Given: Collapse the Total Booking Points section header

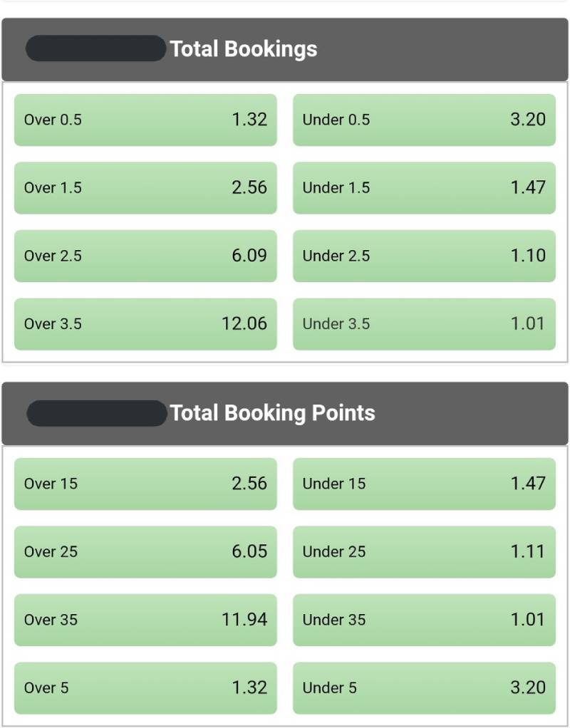Looking at the screenshot, I should coord(285,413).
